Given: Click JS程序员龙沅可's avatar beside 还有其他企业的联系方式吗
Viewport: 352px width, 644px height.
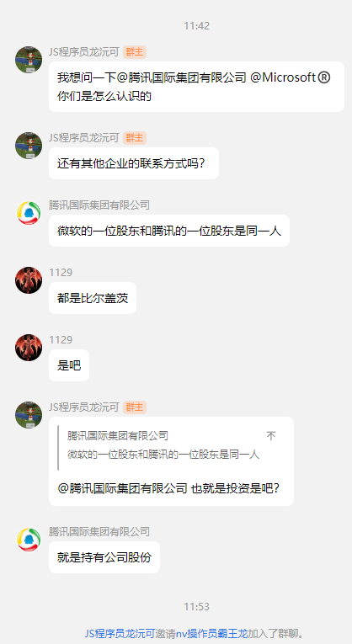Looking at the screenshot, I should pos(29,146).
